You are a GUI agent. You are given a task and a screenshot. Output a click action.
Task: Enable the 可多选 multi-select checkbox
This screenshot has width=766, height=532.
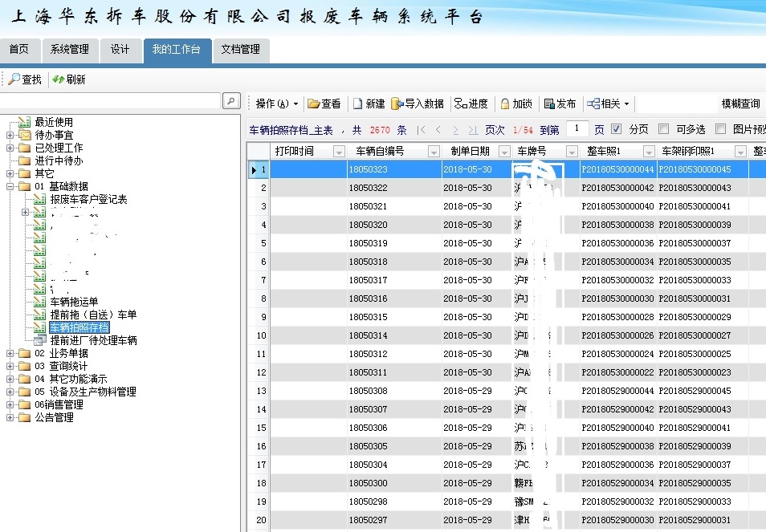tap(663, 129)
